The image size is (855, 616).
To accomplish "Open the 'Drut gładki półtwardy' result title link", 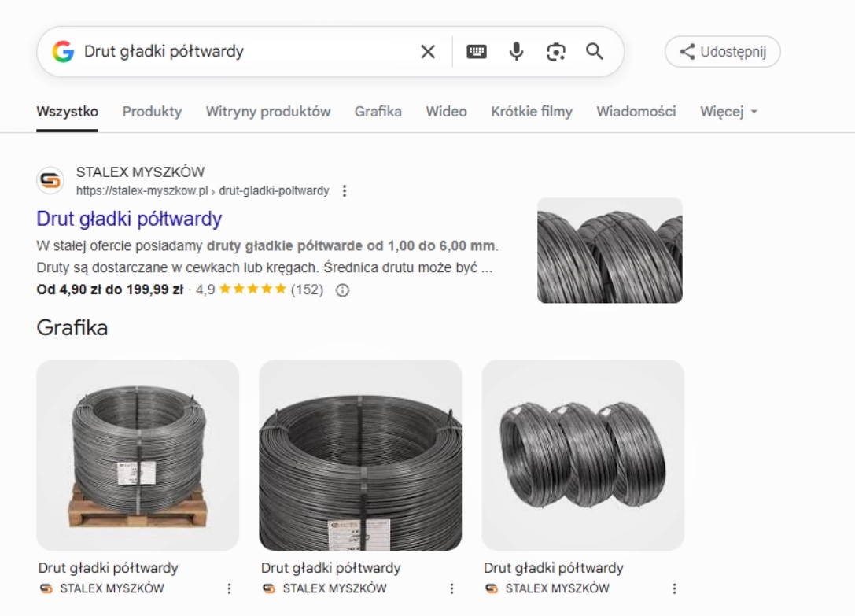I will [129, 219].
